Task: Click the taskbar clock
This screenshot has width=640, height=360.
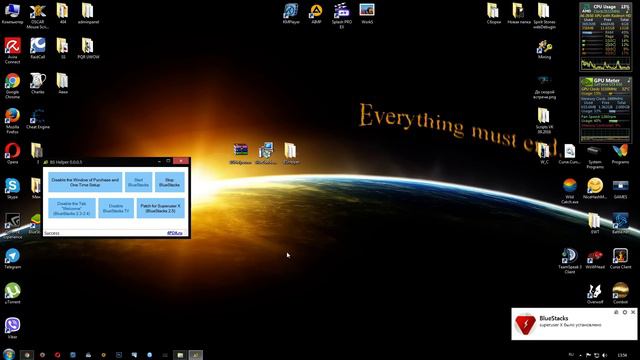Action: coord(622,355)
